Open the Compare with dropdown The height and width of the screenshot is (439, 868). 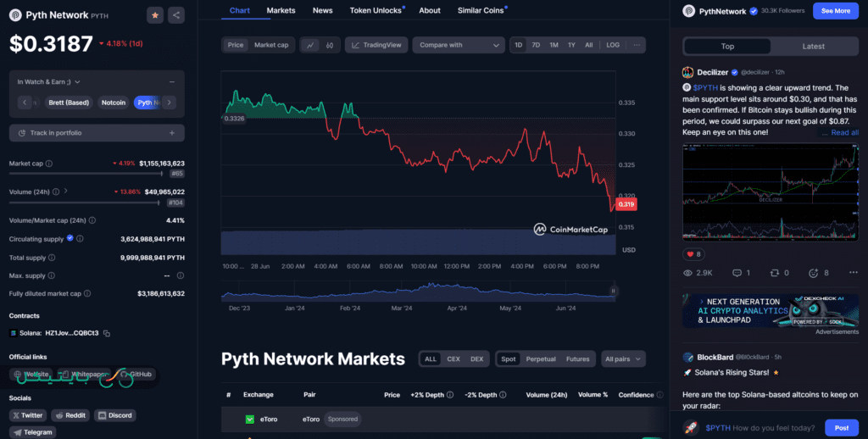(459, 46)
